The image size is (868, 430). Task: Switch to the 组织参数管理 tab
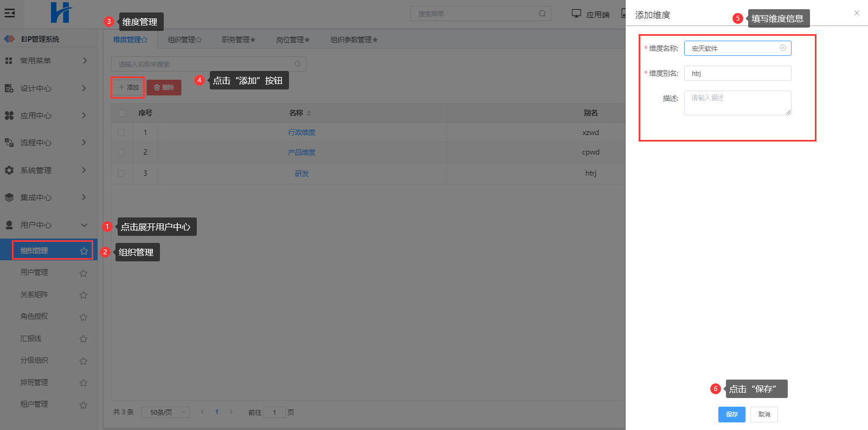tap(354, 40)
